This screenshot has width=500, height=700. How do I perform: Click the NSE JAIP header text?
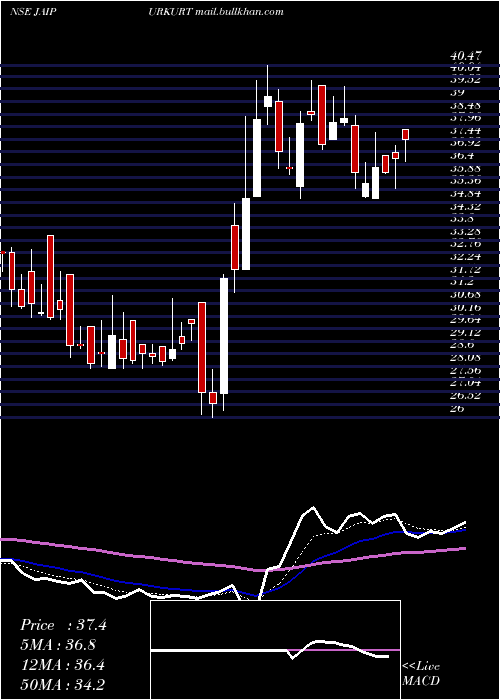point(33,12)
